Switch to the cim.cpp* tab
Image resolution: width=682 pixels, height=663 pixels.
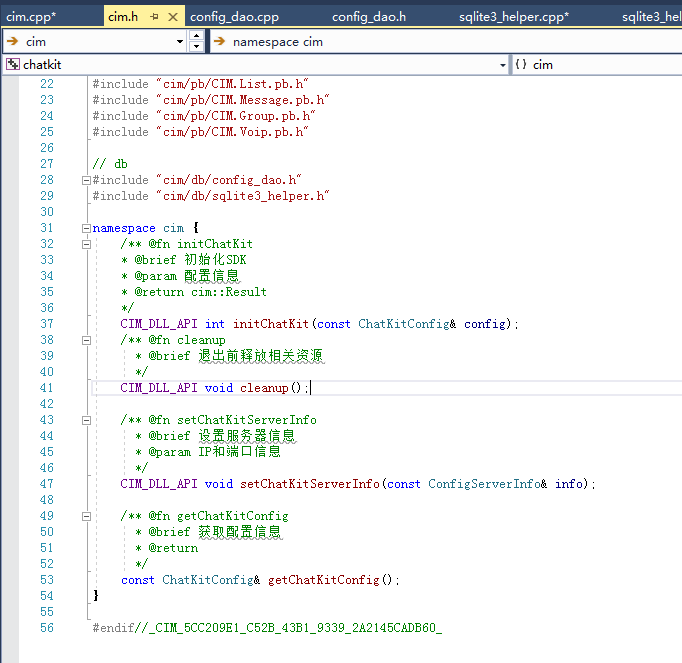point(31,17)
